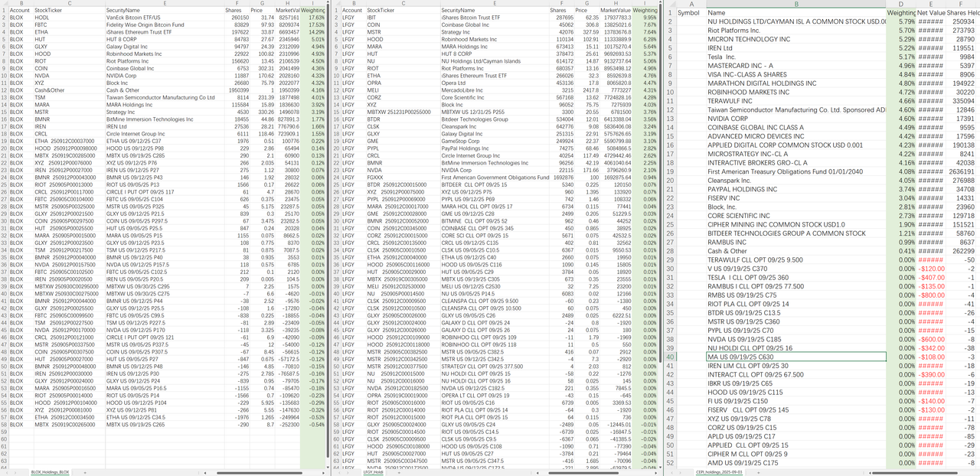The width and height of the screenshot is (980, 476).
Task: Switch to the LFGY_Holdi sheet tab
Action: point(374,472)
